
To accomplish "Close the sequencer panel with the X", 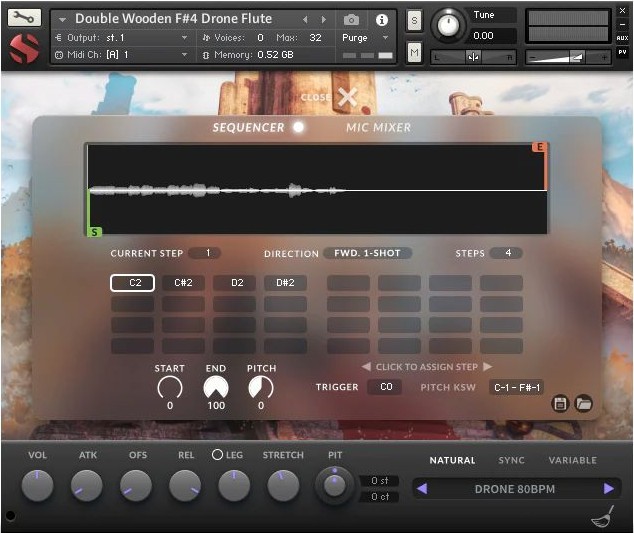I will 347,97.
